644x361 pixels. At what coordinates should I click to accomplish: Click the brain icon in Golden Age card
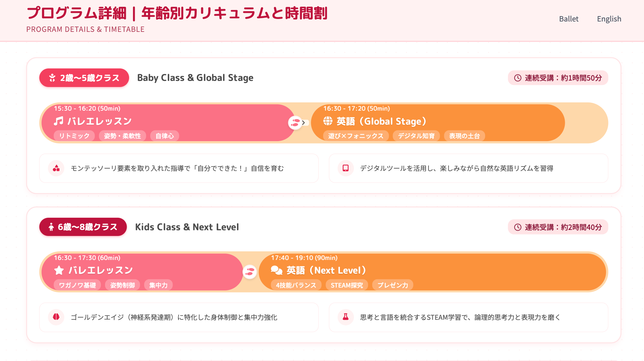coord(56,317)
